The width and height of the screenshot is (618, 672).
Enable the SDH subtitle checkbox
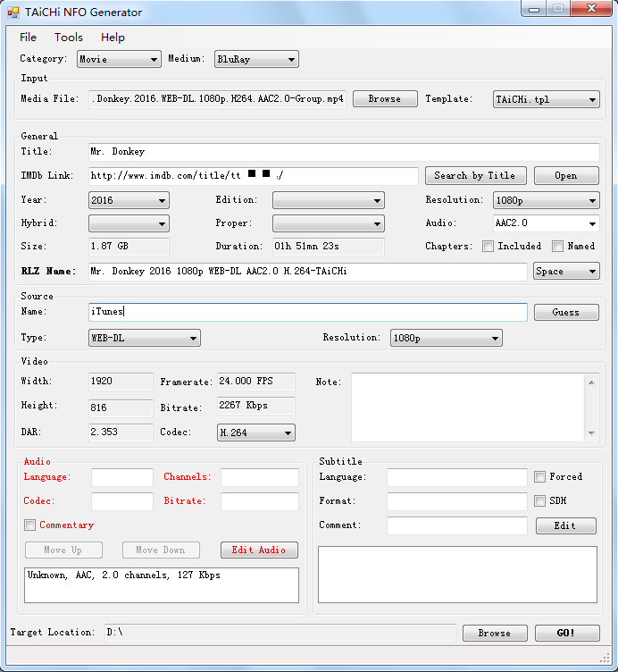click(539, 500)
